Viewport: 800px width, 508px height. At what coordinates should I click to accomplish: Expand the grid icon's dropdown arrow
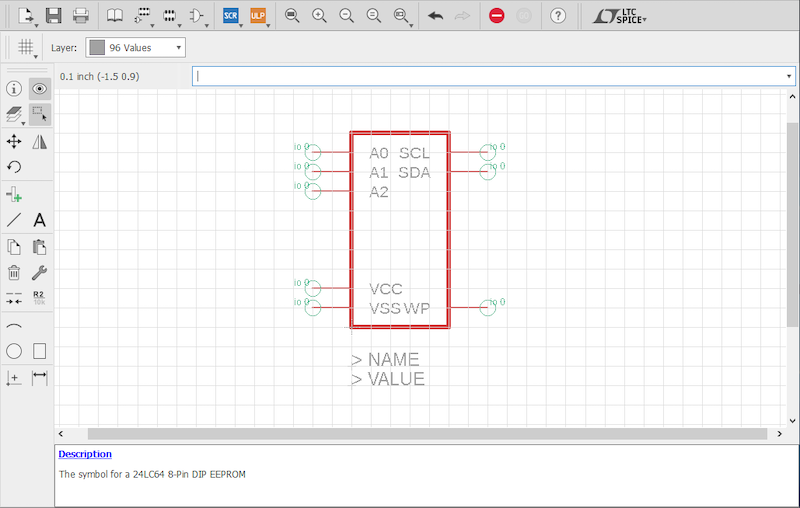pyautogui.click(x=36, y=57)
